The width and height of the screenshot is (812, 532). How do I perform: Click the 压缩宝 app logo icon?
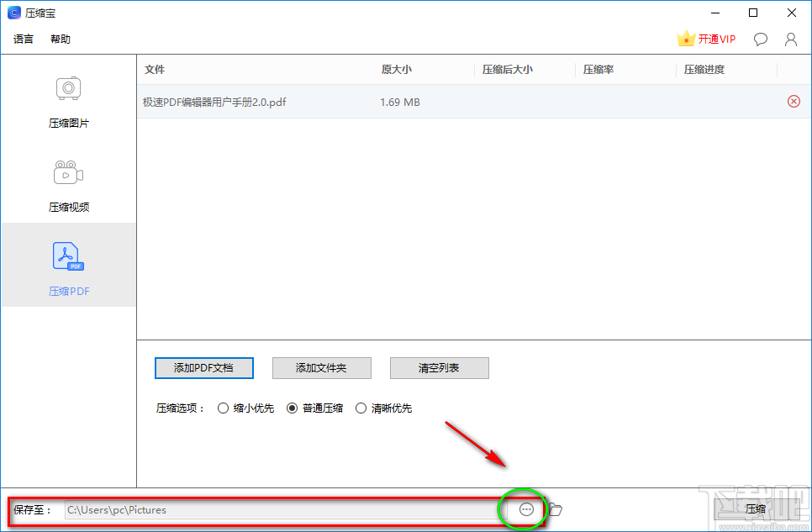pyautogui.click(x=14, y=13)
